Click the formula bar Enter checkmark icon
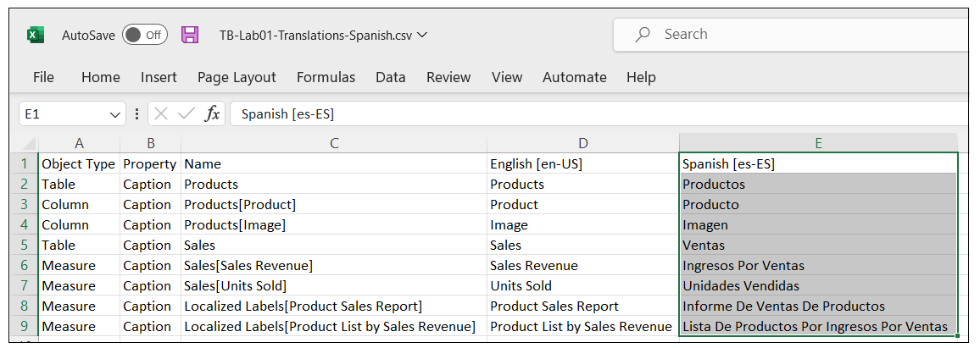The image size is (980, 348). 187,114
